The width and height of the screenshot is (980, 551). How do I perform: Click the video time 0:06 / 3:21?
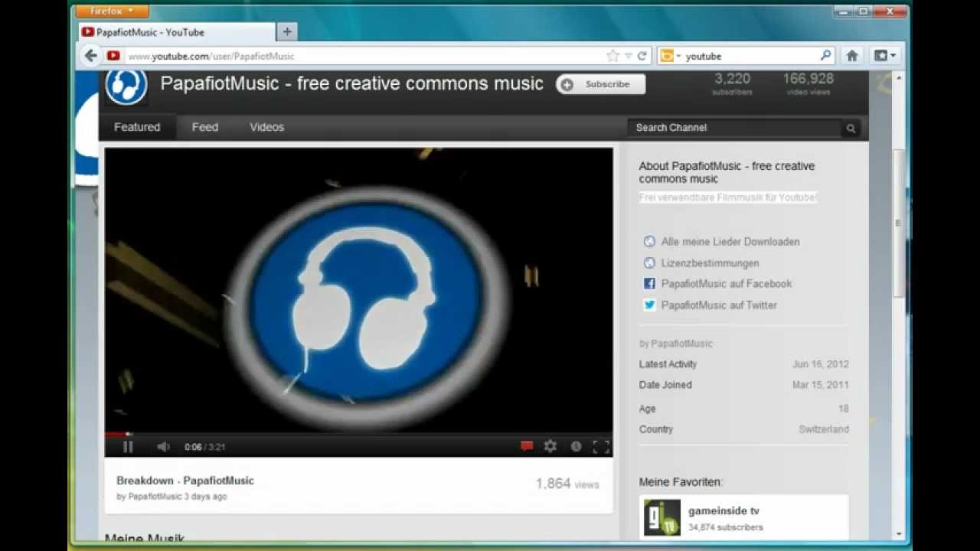[x=204, y=447]
